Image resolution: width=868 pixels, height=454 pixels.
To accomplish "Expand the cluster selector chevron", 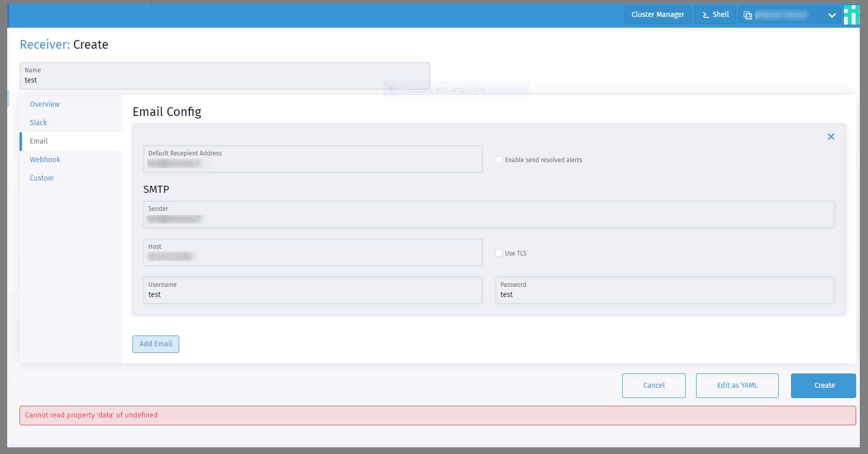I will [832, 15].
